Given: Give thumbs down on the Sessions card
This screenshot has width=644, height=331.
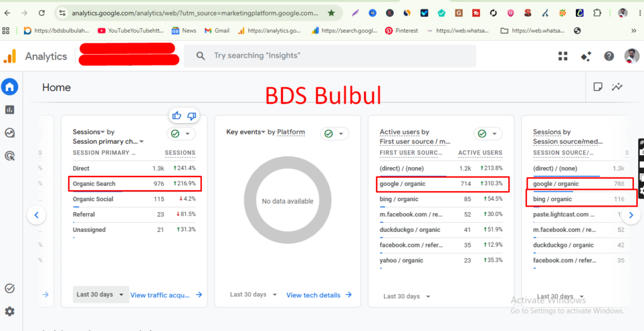Looking at the screenshot, I should 191,116.
